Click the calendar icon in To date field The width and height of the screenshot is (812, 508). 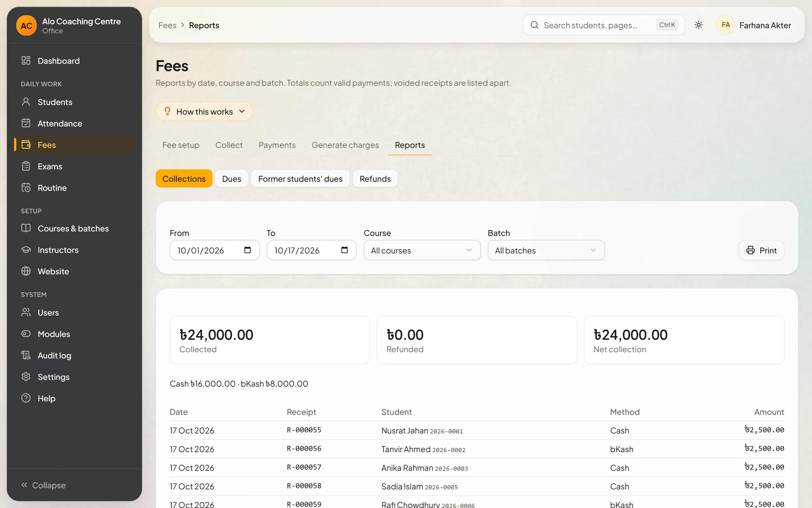click(345, 250)
